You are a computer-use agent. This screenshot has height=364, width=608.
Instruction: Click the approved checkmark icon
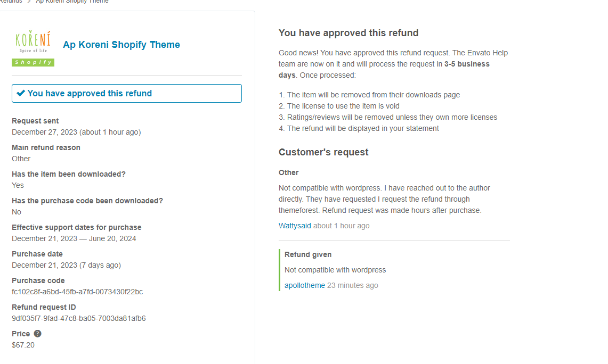tap(21, 93)
